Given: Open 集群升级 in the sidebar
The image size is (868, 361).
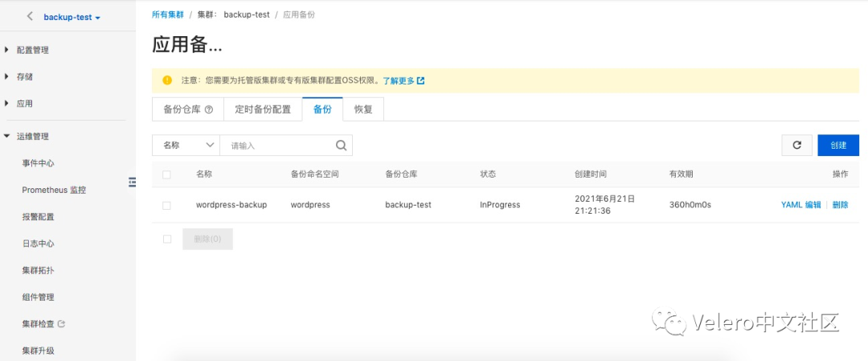Looking at the screenshot, I should click(x=39, y=351).
